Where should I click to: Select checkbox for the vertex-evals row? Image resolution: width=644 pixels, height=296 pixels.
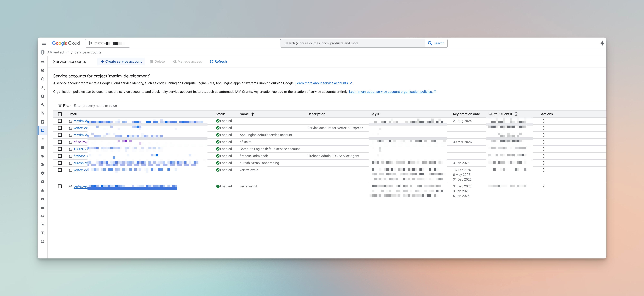[x=60, y=170]
